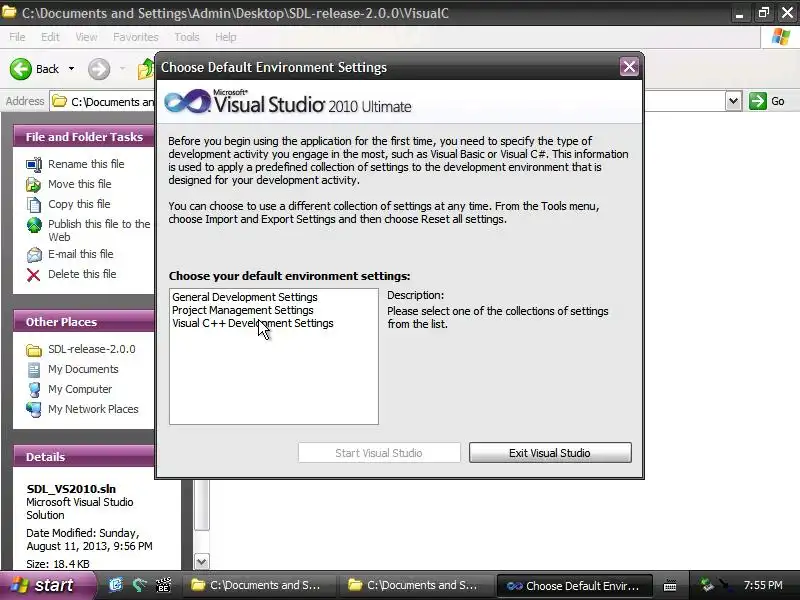Select Project Management Settings in list
800x600 pixels.
click(x=243, y=310)
